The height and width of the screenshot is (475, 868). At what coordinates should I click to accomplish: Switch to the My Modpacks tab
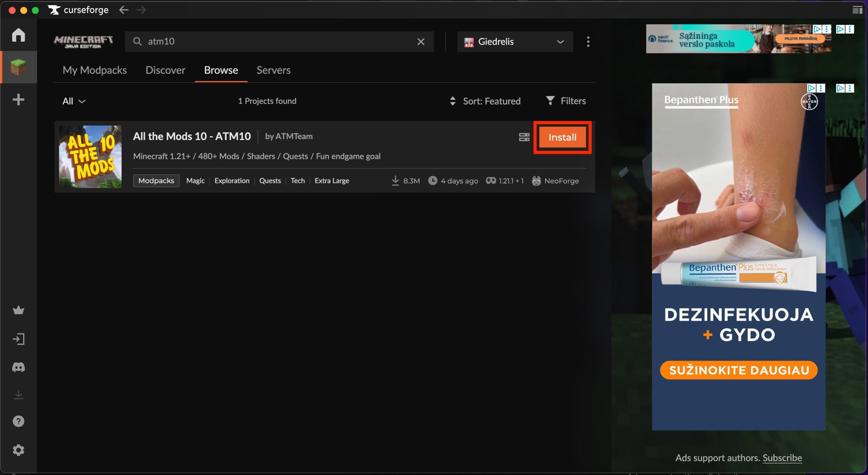[95, 70]
